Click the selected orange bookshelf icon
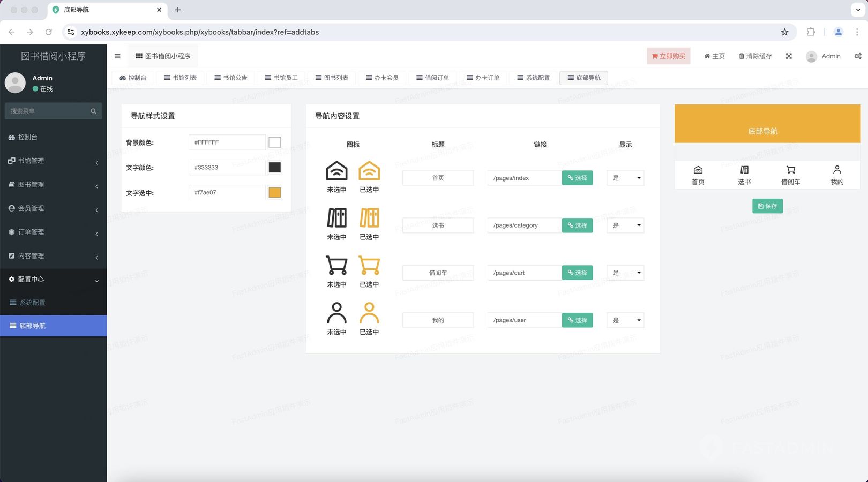Screen dimensions: 868x482 [369, 218]
